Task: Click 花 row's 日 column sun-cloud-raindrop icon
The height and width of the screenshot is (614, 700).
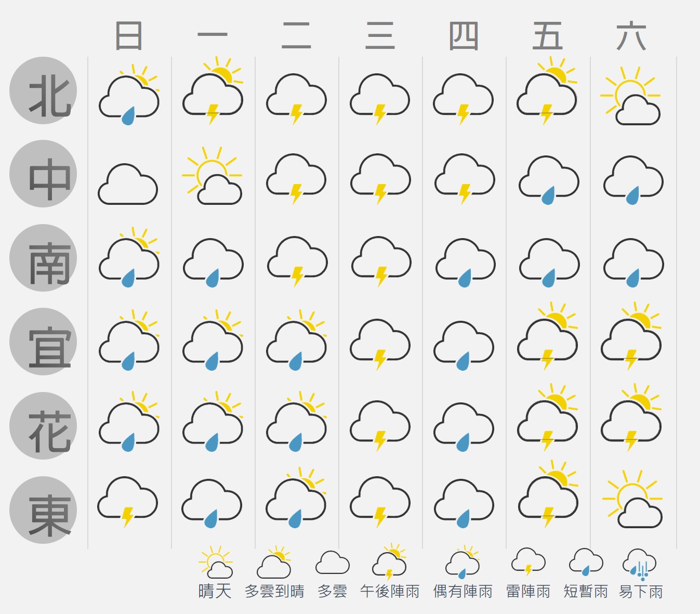Action: [129, 422]
